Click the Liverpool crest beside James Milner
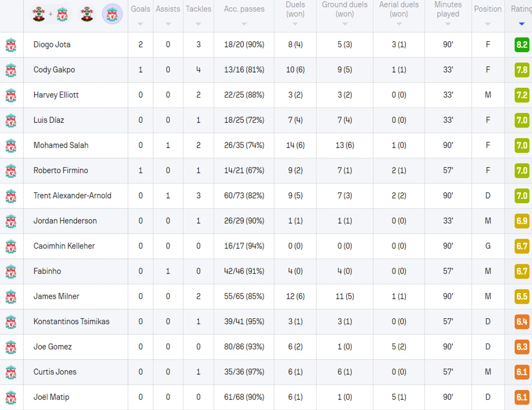The height and width of the screenshot is (410, 532). (x=11, y=297)
